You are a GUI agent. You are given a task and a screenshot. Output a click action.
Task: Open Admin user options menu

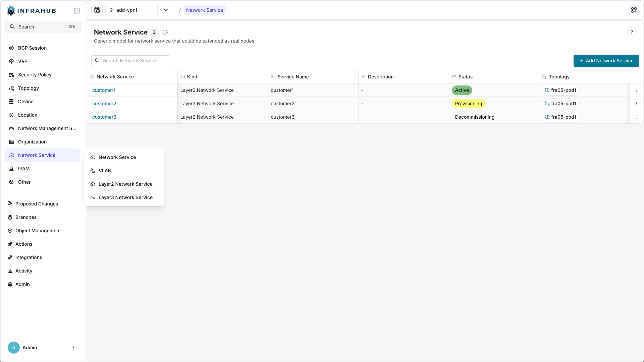click(x=73, y=348)
